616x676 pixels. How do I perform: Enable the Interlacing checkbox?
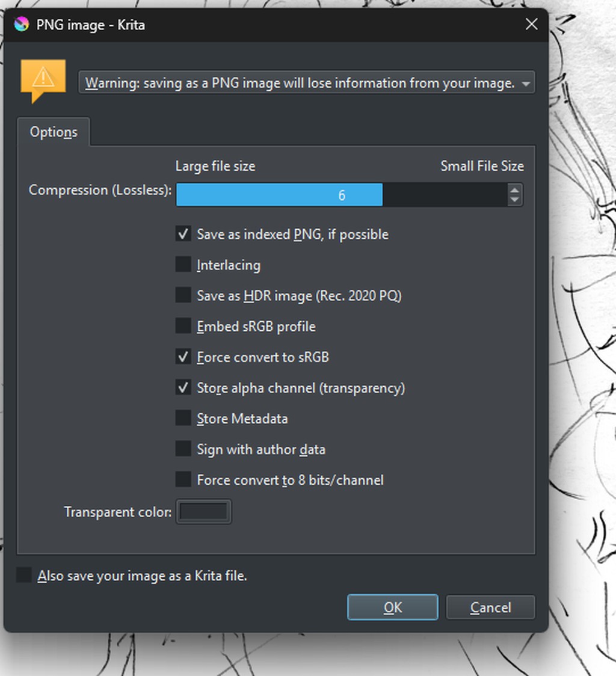pyautogui.click(x=183, y=265)
